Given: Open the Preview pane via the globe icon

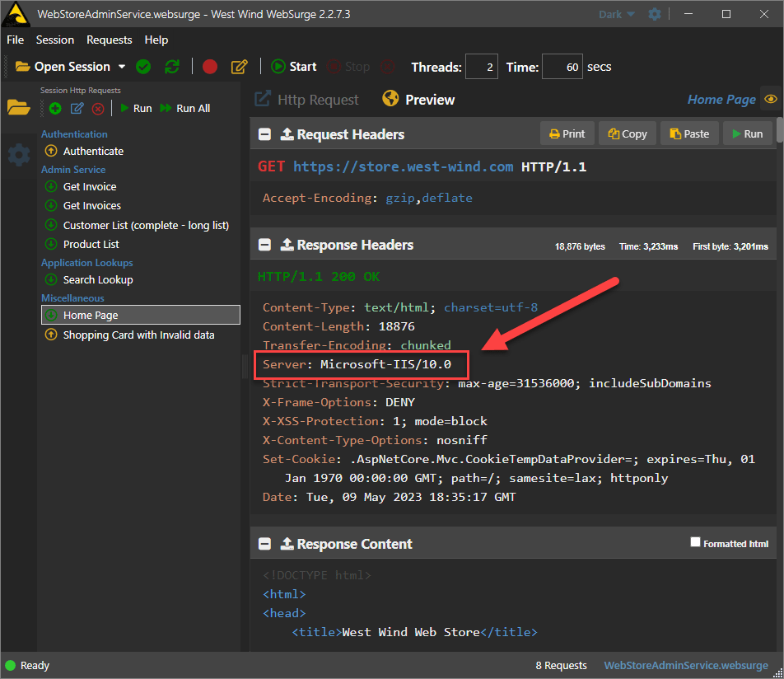Looking at the screenshot, I should (x=390, y=99).
